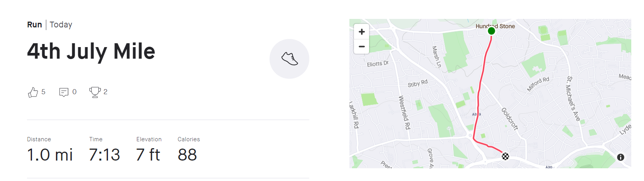Click the running shoe activity icon
The width and height of the screenshot is (644, 181).
(x=289, y=59)
